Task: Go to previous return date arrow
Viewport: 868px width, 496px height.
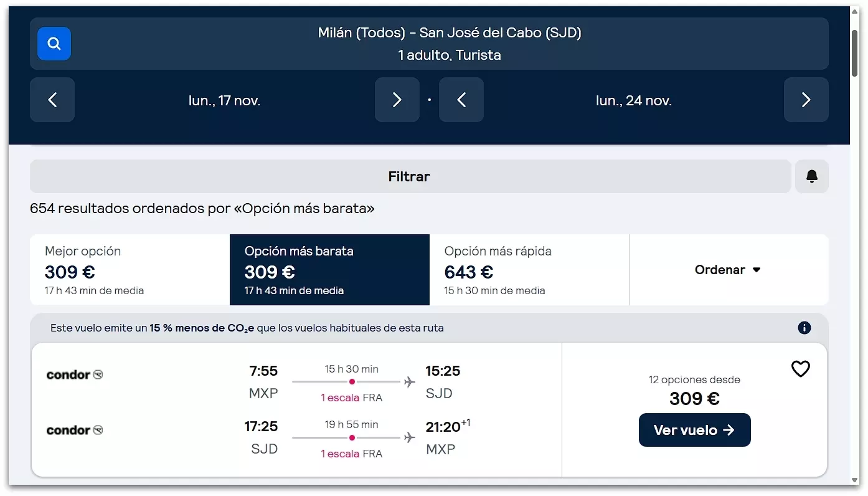Action: coord(461,100)
